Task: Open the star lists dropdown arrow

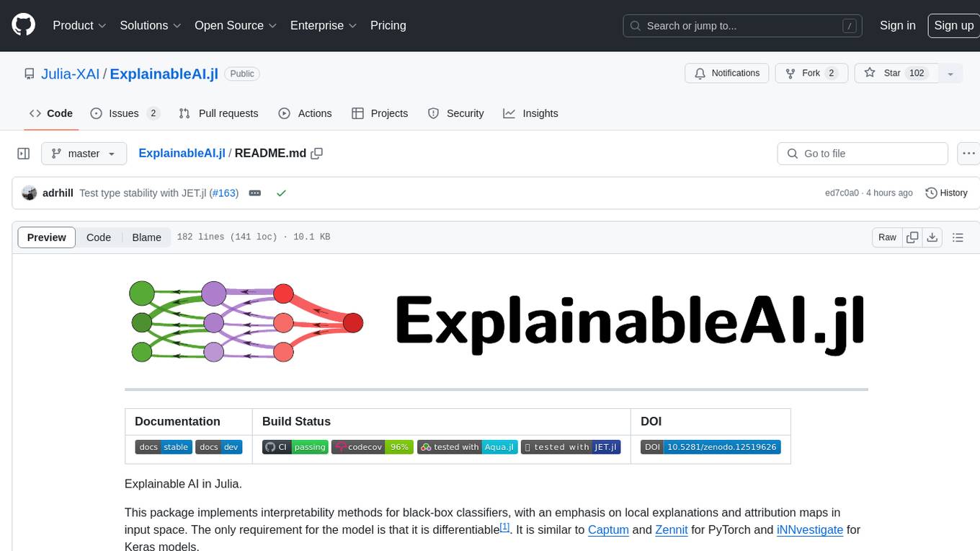Action: (x=950, y=73)
